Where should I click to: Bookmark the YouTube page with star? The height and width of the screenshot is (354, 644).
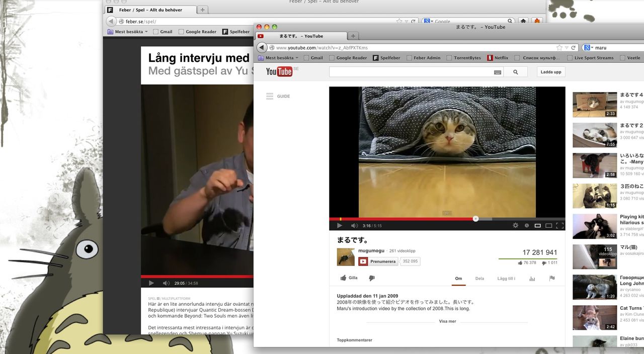559,48
